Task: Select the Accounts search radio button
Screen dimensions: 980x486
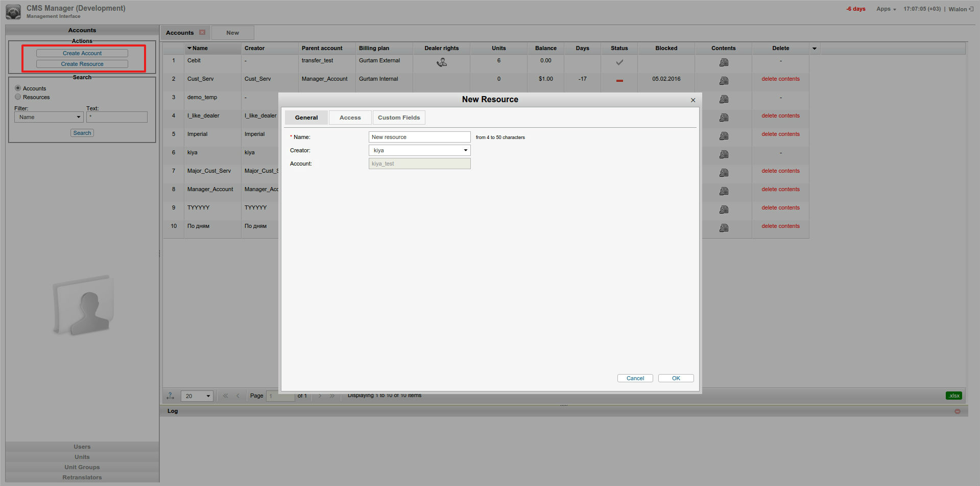Action: pos(18,88)
